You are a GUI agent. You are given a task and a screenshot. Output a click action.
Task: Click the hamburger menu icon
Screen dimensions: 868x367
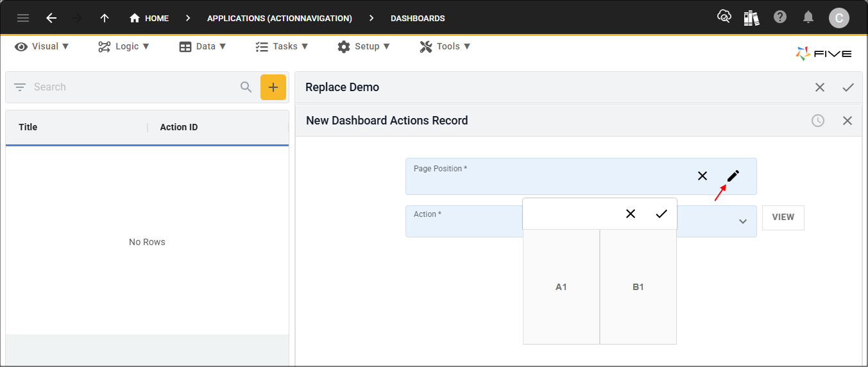point(23,18)
